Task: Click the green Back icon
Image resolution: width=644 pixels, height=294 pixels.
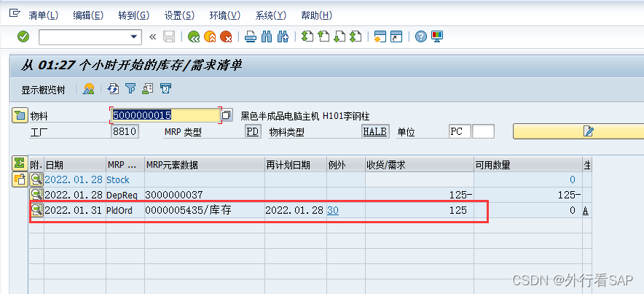Action: (x=194, y=36)
